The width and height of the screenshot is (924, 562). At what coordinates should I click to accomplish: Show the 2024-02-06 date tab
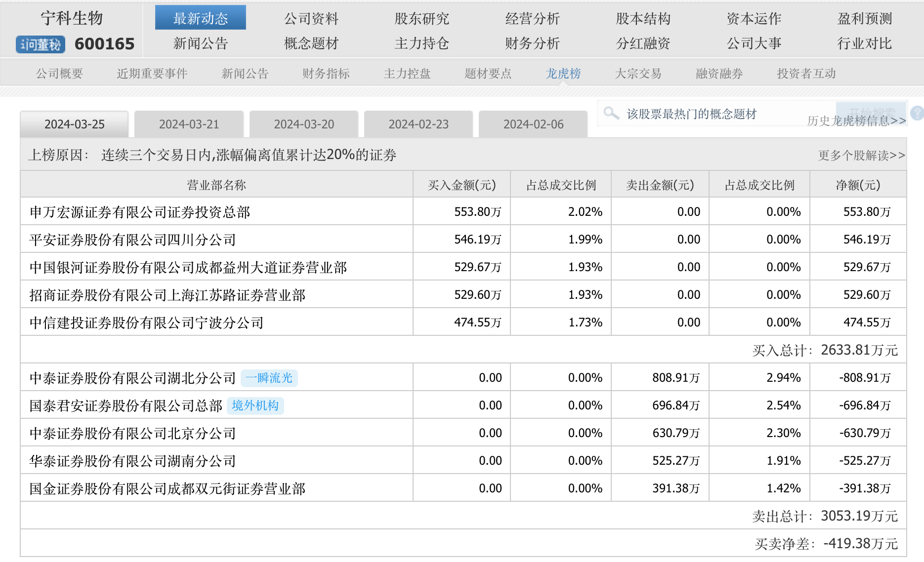coord(533,124)
